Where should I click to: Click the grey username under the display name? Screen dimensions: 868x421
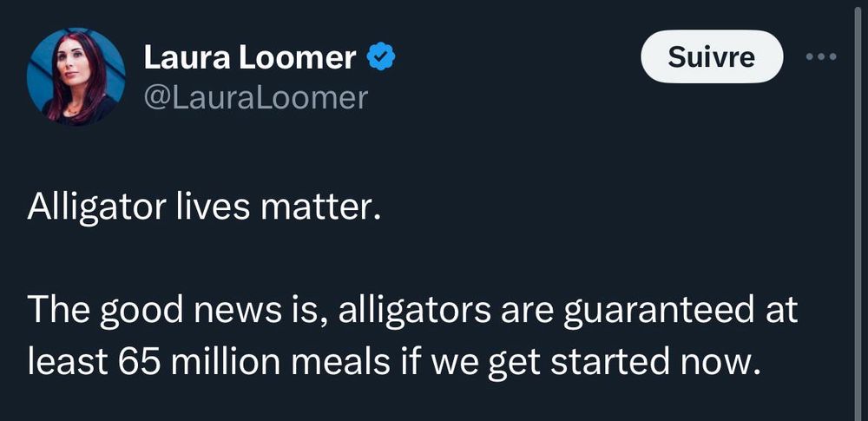click(x=255, y=97)
